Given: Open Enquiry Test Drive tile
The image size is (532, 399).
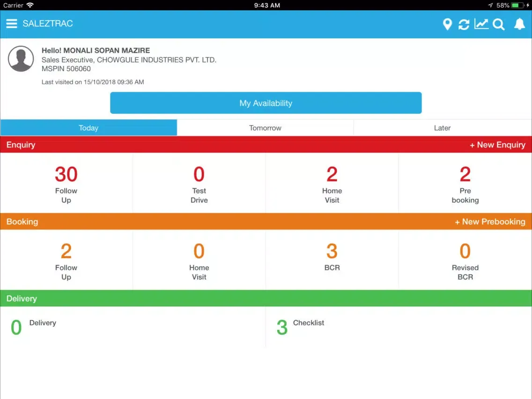Looking at the screenshot, I should [x=199, y=184].
